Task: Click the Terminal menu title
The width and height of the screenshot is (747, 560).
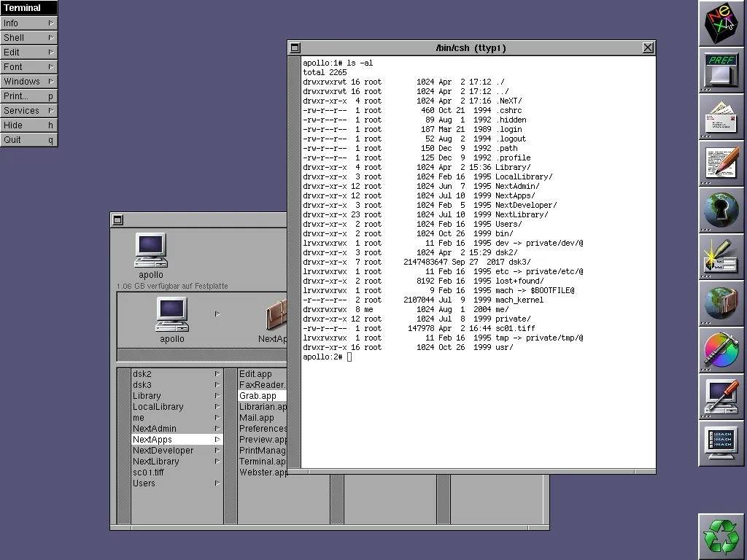Action: 28,7
